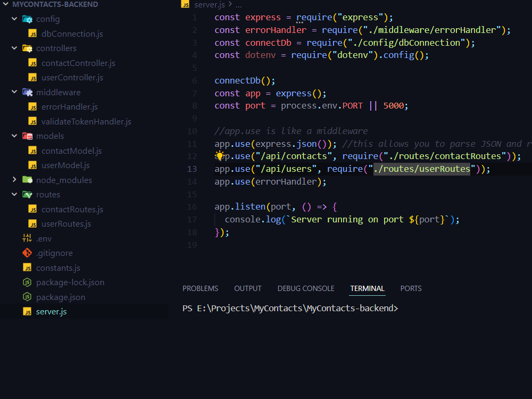Open userModel.js file

point(65,165)
